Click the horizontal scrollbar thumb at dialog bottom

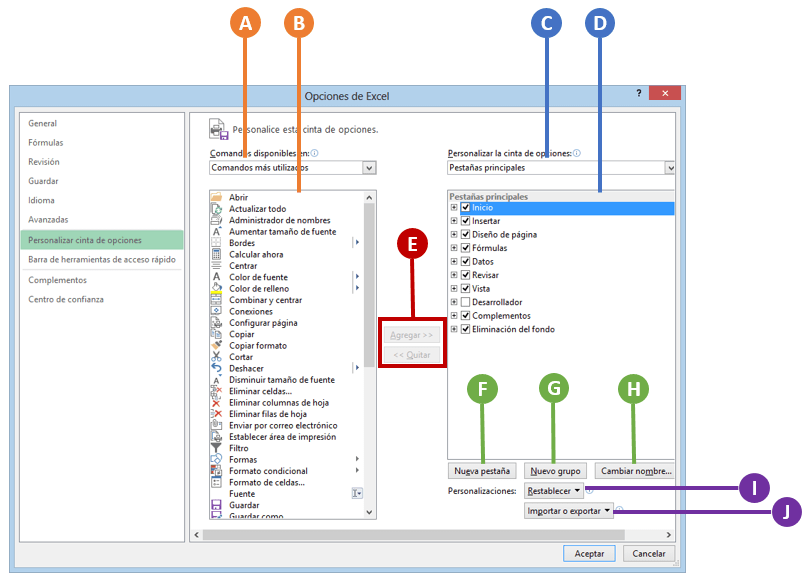413,534
